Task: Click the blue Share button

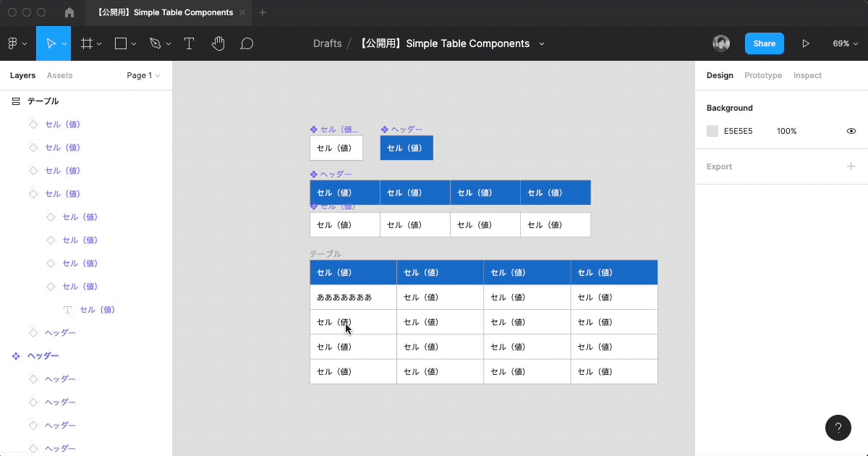Action: coord(764,43)
